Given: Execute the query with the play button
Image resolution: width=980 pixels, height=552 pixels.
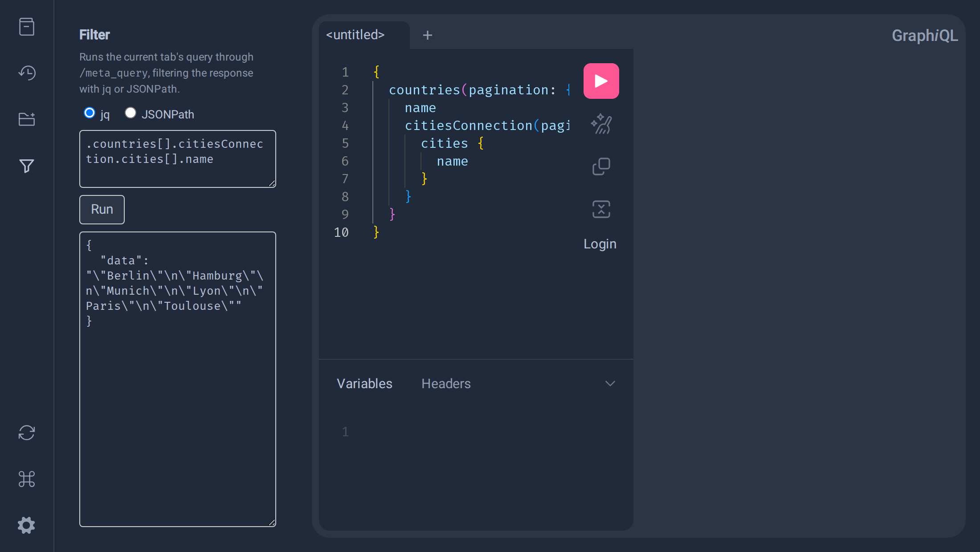Looking at the screenshot, I should [x=601, y=81].
